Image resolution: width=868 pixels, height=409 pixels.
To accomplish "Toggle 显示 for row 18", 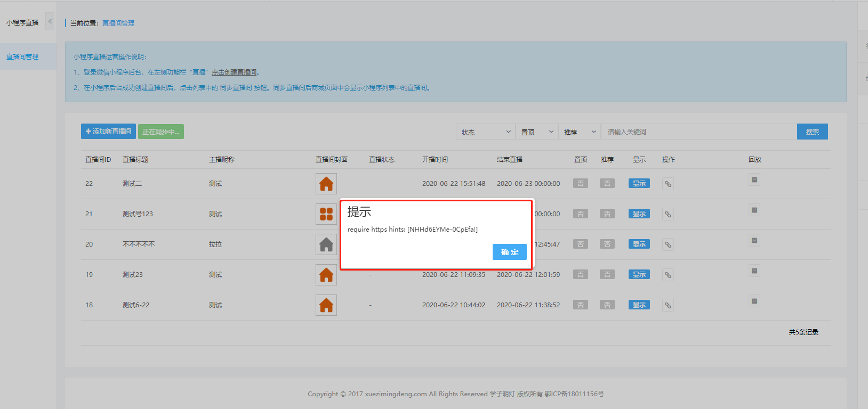I will coord(639,305).
